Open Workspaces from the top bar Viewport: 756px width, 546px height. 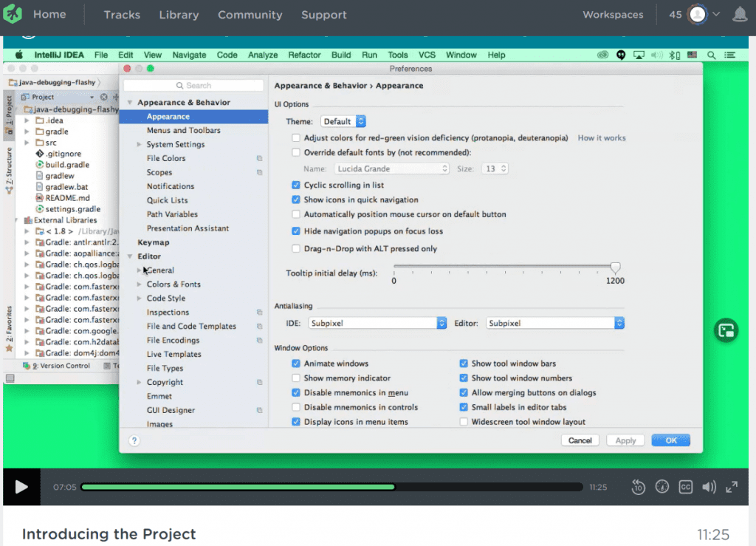(x=613, y=15)
